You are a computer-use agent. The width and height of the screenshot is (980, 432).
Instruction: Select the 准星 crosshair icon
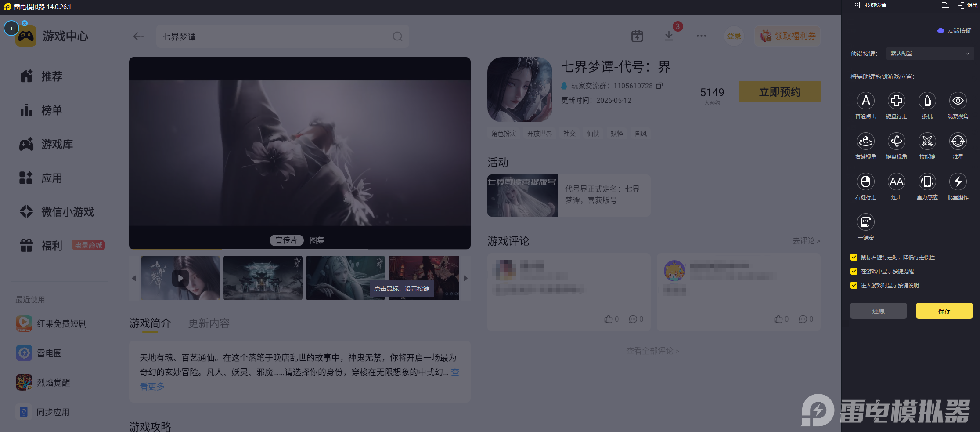click(x=958, y=142)
